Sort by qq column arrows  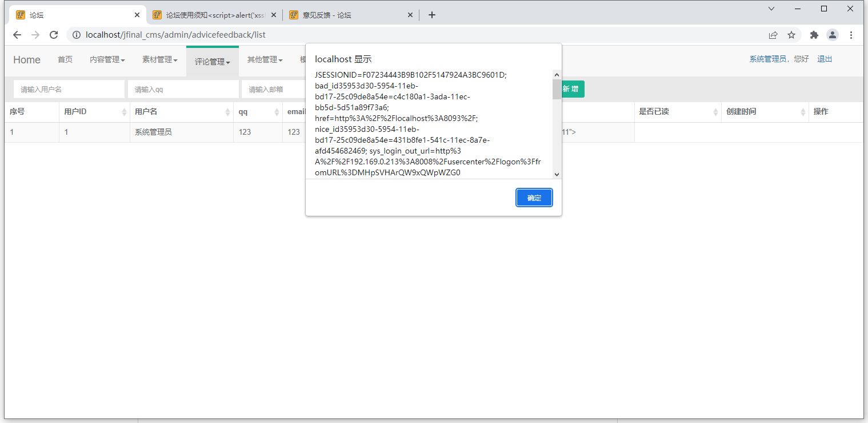click(277, 112)
